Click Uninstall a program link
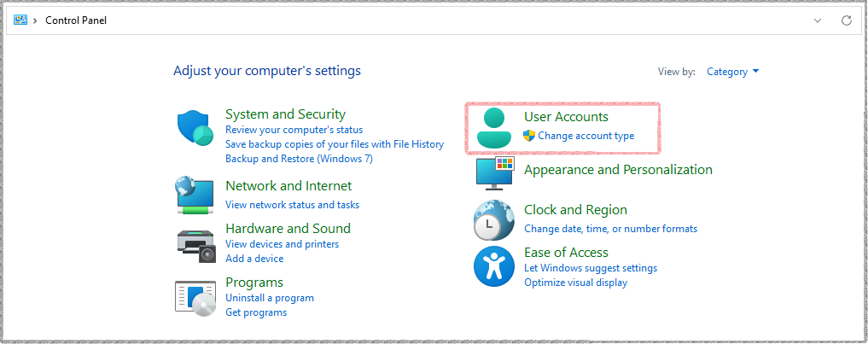 [x=270, y=297]
